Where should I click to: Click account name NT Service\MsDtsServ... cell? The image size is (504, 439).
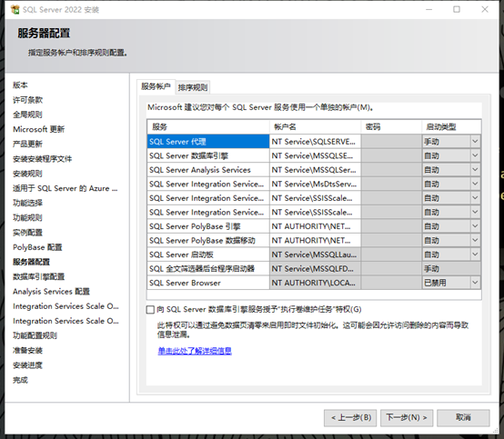[x=315, y=184]
